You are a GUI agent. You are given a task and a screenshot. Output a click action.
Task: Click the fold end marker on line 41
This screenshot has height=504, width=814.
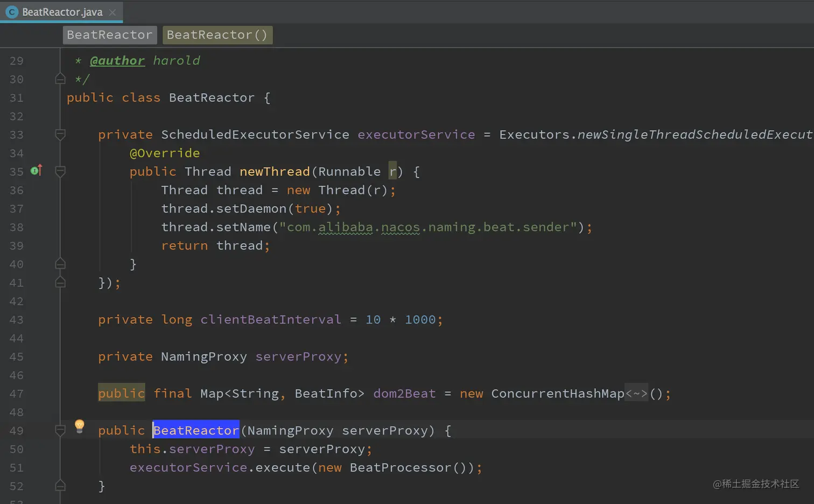pyautogui.click(x=60, y=283)
